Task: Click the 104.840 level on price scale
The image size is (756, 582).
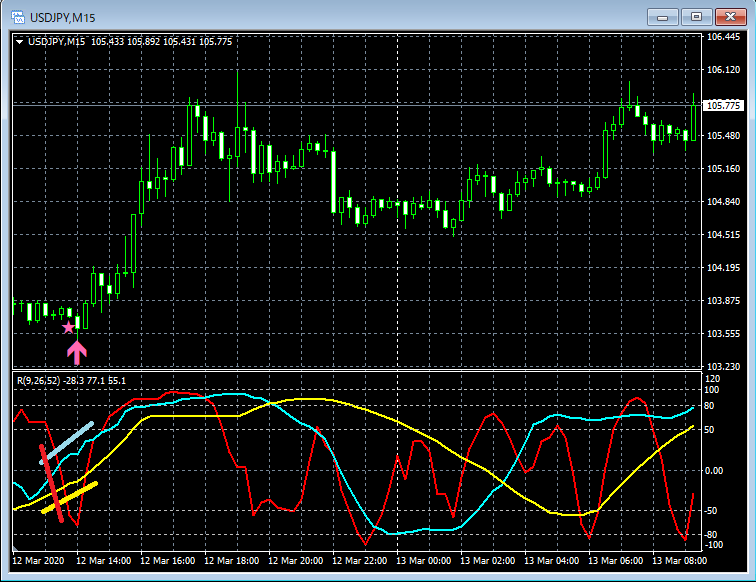Action: (722, 202)
